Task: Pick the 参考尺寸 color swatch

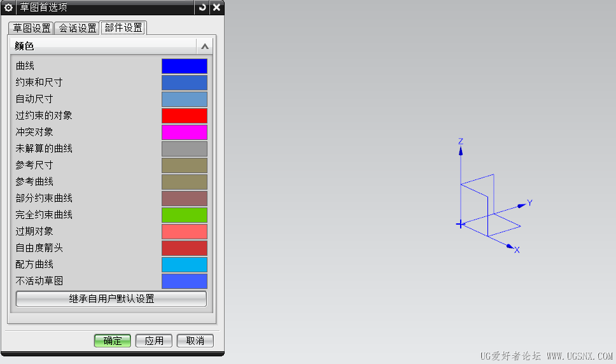Action: click(185, 165)
